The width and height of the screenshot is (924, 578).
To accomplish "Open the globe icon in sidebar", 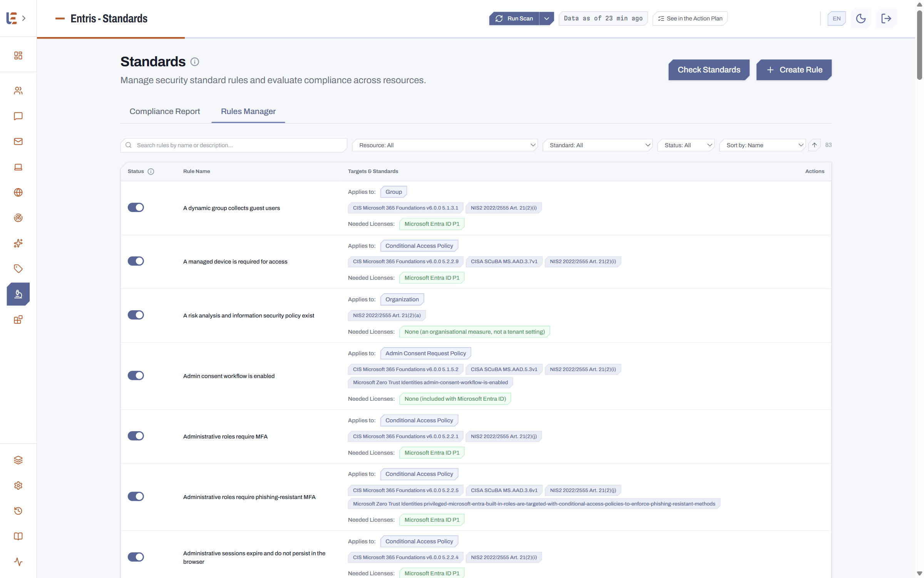I will click(x=18, y=192).
